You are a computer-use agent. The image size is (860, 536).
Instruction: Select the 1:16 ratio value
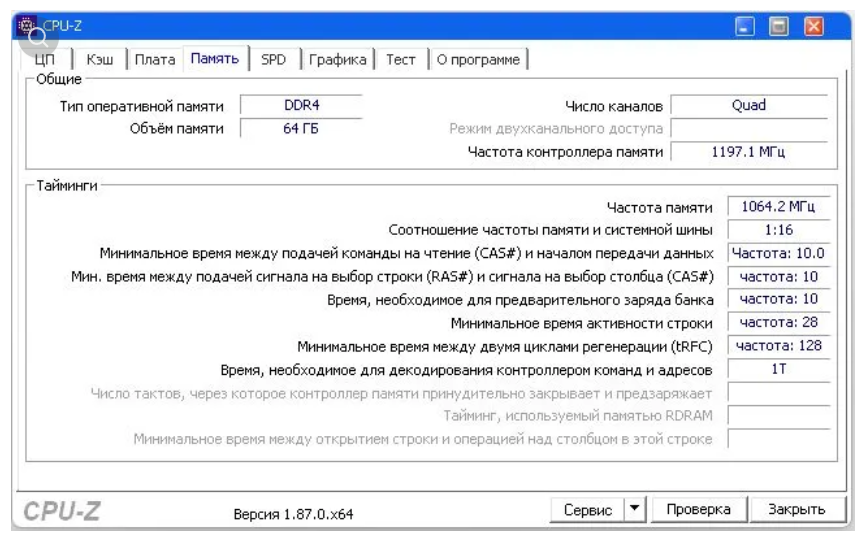[778, 230]
